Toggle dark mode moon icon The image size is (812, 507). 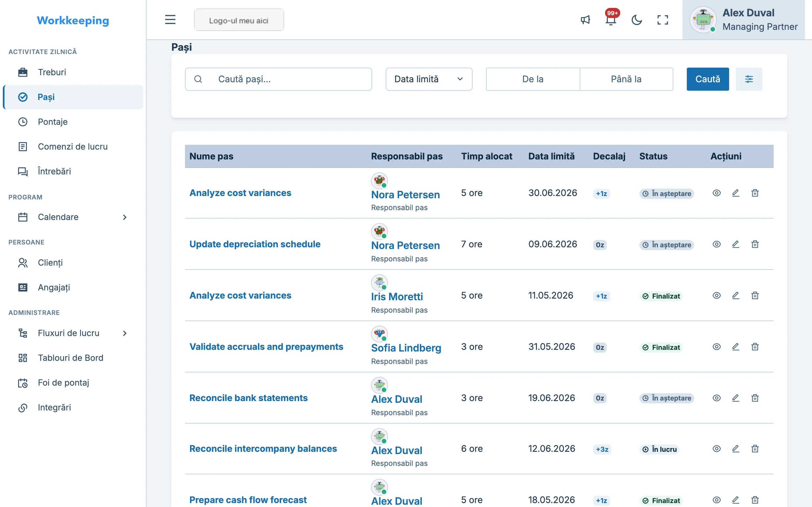637,20
